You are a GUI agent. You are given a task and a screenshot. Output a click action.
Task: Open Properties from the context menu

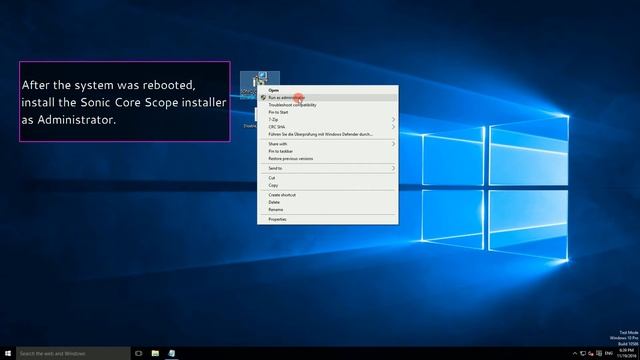[328, 220]
